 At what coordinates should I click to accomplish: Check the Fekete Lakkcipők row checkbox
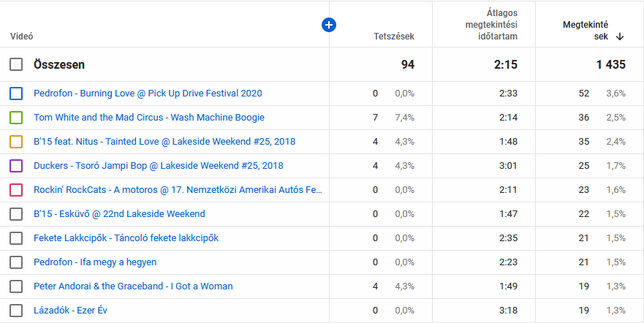(16, 238)
